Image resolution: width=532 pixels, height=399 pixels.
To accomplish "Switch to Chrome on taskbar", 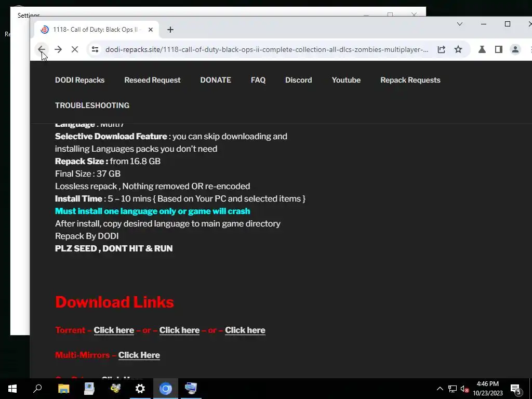I will coord(166,389).
